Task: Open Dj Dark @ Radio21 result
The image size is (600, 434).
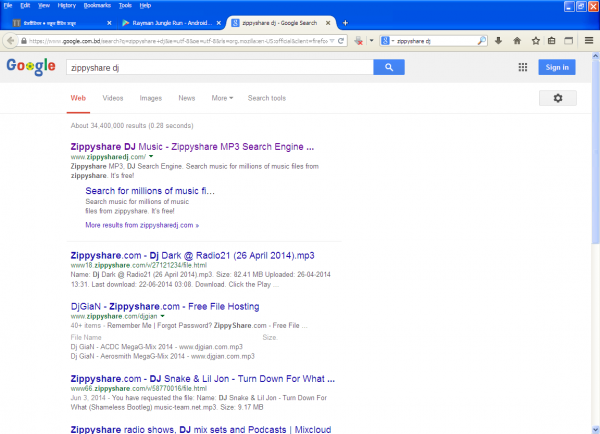Action: tap(192, 255)
